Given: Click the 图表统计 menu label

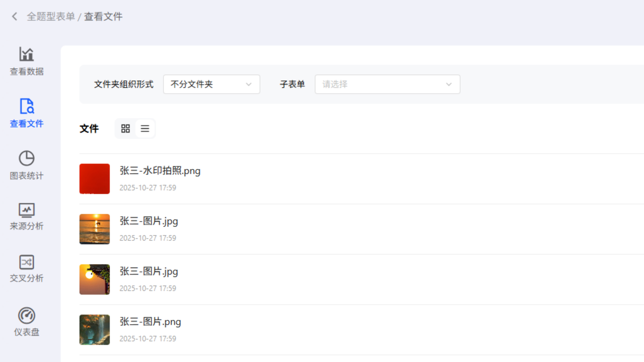Looking at the screenshot, I should click(27, 176).
